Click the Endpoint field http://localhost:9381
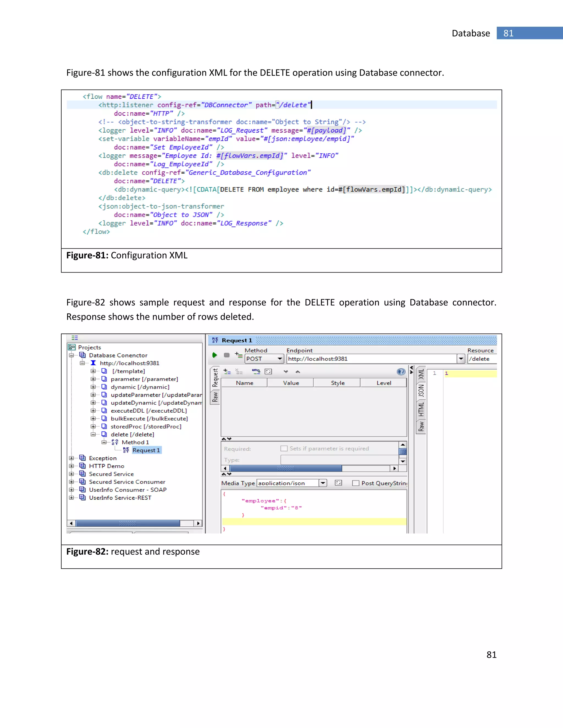 372,359
